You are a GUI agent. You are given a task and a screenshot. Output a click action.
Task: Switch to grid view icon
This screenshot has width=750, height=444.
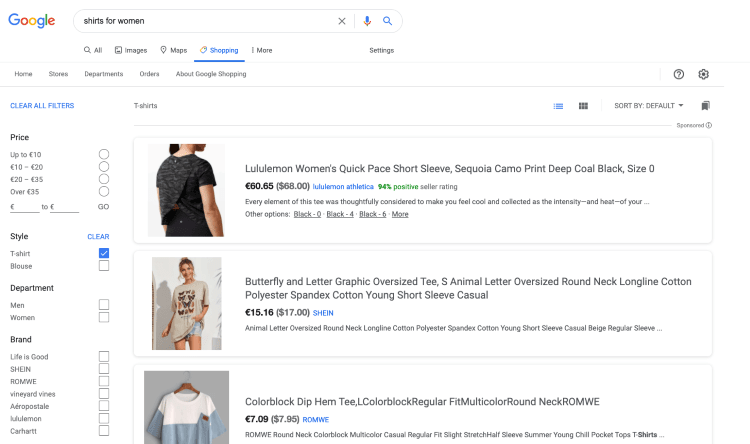pyautogui.click(x=583, y=106)
